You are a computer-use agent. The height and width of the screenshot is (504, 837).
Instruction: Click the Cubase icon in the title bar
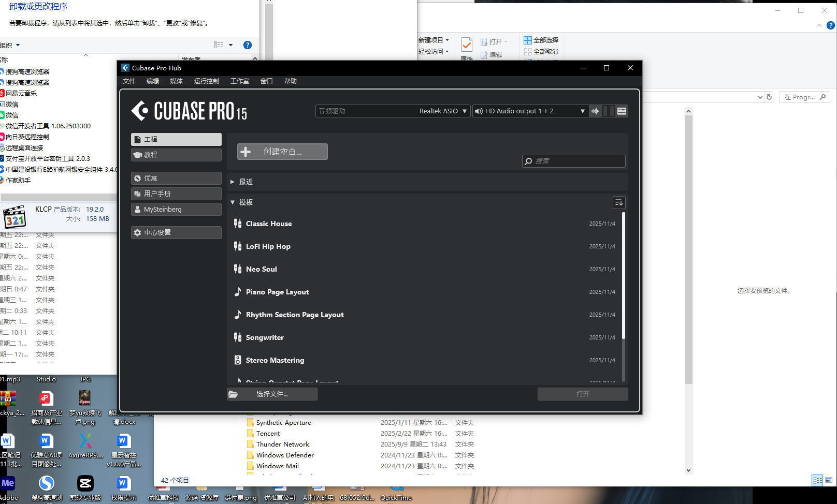(x=125, y=68)
